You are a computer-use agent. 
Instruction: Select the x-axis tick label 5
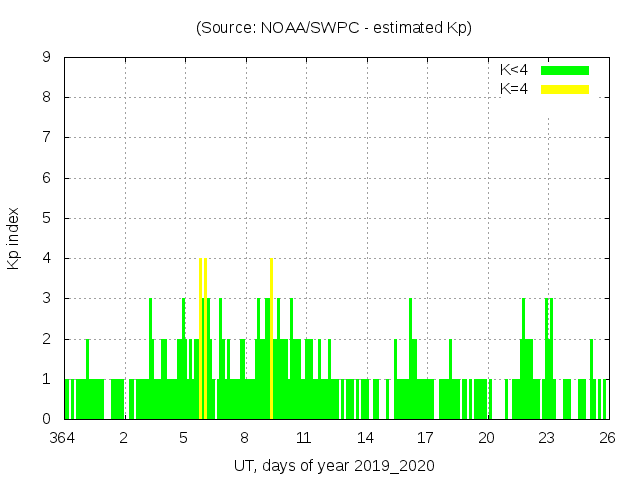[x=184, y=437]
